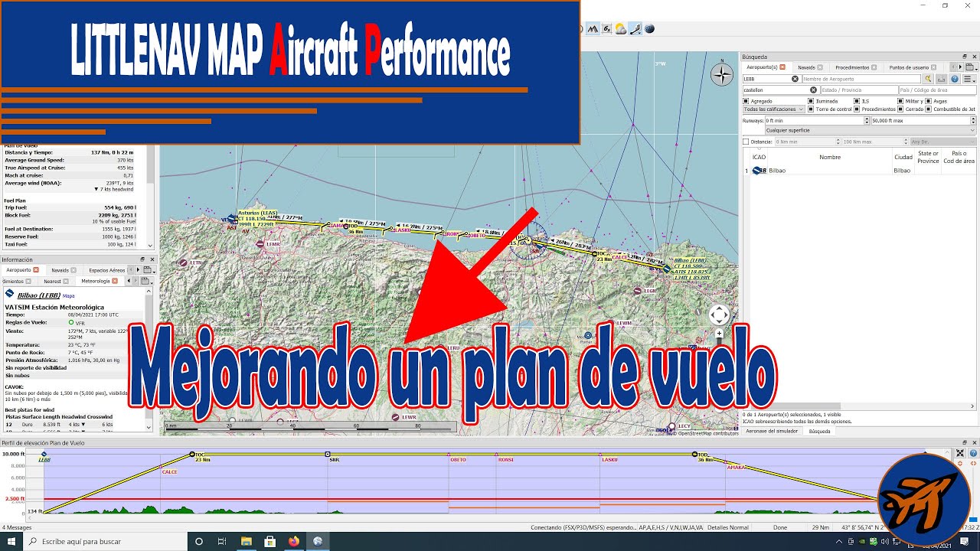Close the Información dock panel
The height and width of the screenshot is (551, 980).
[152, 259]
